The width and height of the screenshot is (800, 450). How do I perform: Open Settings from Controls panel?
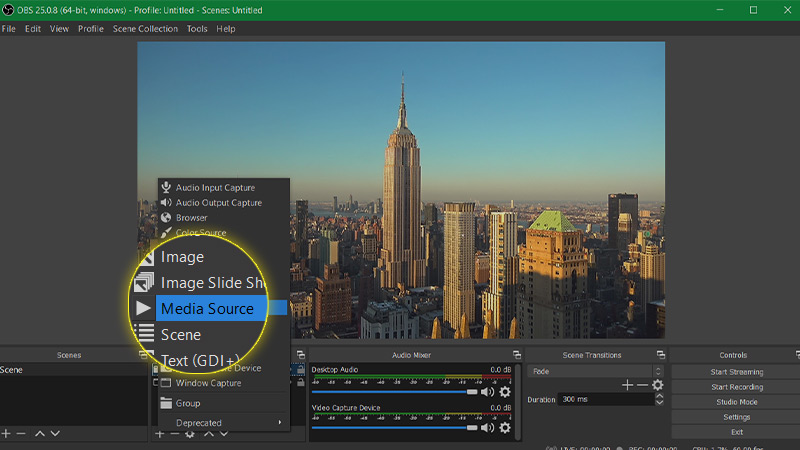tap(737, 417)
